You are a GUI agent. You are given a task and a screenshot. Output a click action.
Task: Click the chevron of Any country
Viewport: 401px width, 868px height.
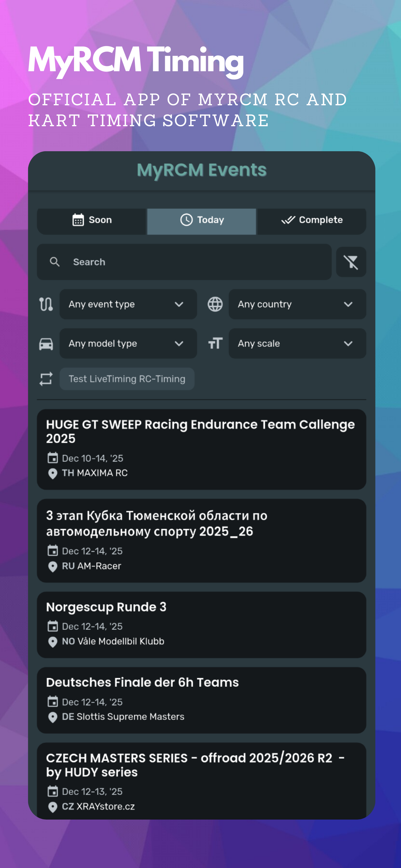tap(348, 304)
